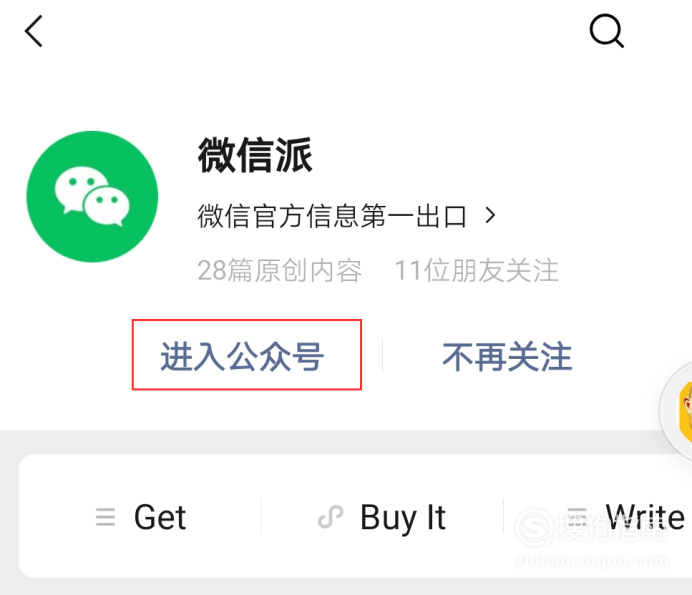This screenshot has height=595, width=692.
Task: Tap the back arrow icon
Action: click(x=34, y=31)
